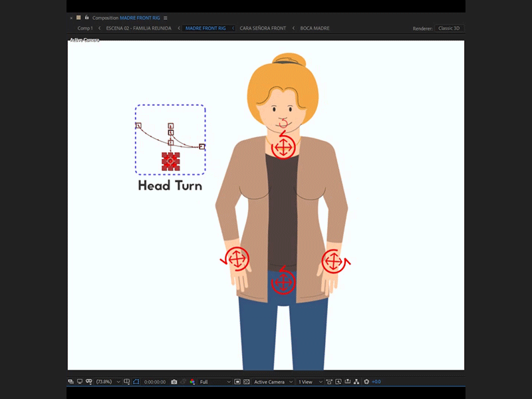The image size is (532, 399).
Task: Toggle pixel aspect ratio correction icon
Action: click(329, 382)
